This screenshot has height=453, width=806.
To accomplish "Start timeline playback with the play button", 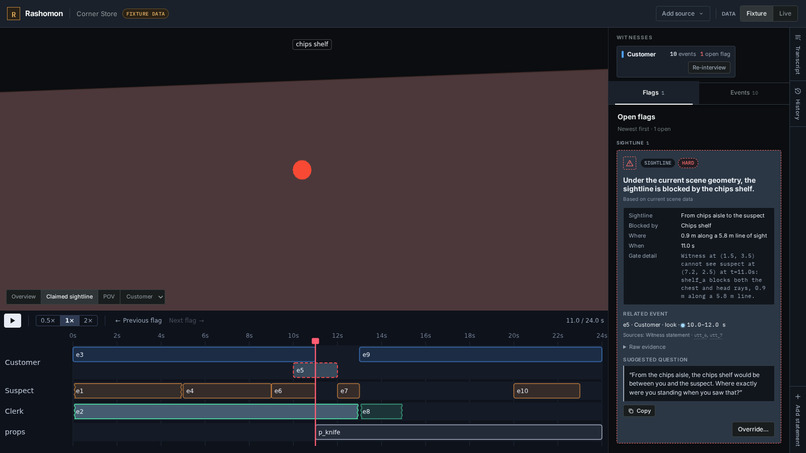I will [12, 320].
